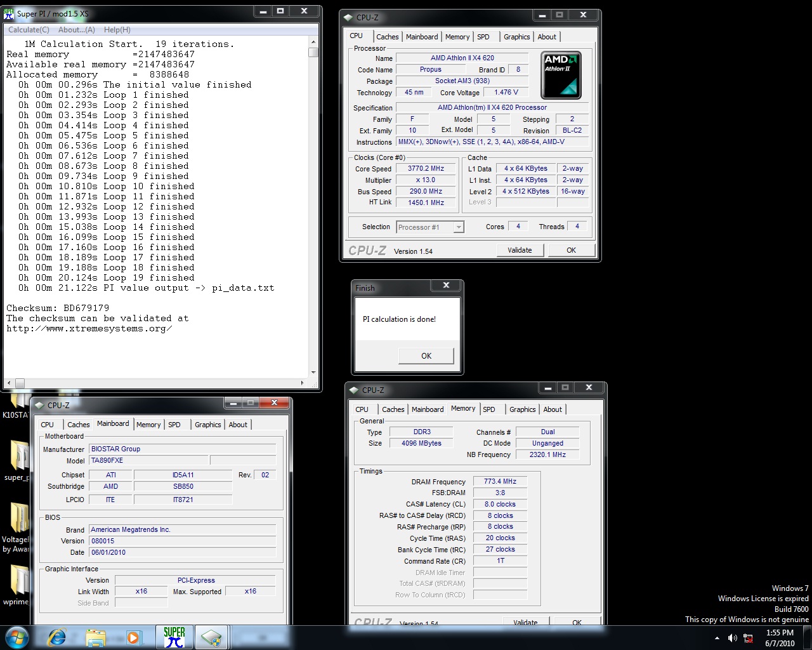This screenshot has height=650, width=812.
Task: Click the NB Frequency value 2320.1 MHz
Action: (x=548, y=455)
